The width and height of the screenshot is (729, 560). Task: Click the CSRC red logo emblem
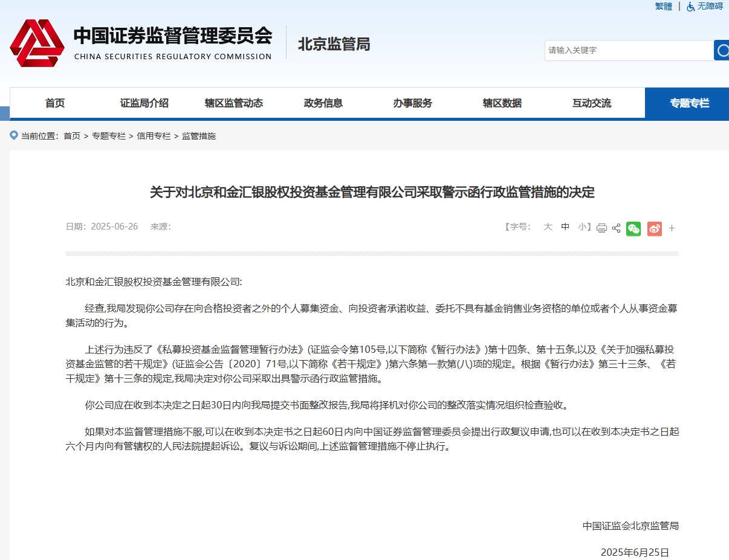click(37, 43)
